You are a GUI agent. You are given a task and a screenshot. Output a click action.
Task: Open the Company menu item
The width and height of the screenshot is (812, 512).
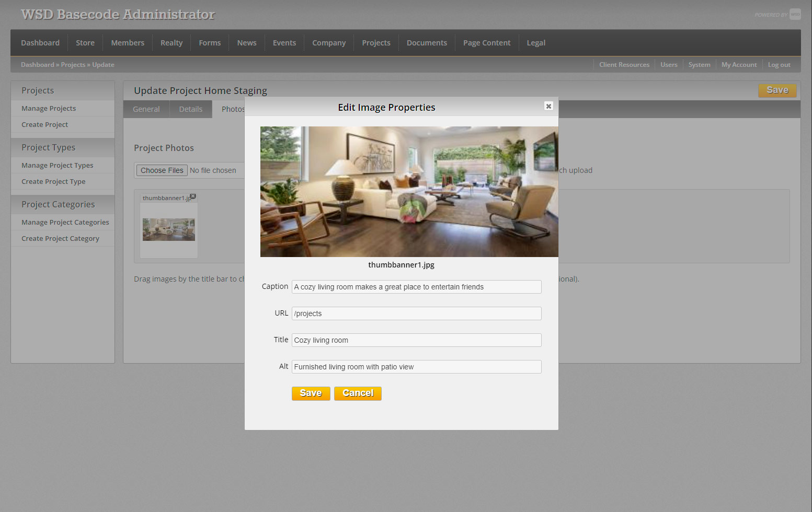coord(329,43)
